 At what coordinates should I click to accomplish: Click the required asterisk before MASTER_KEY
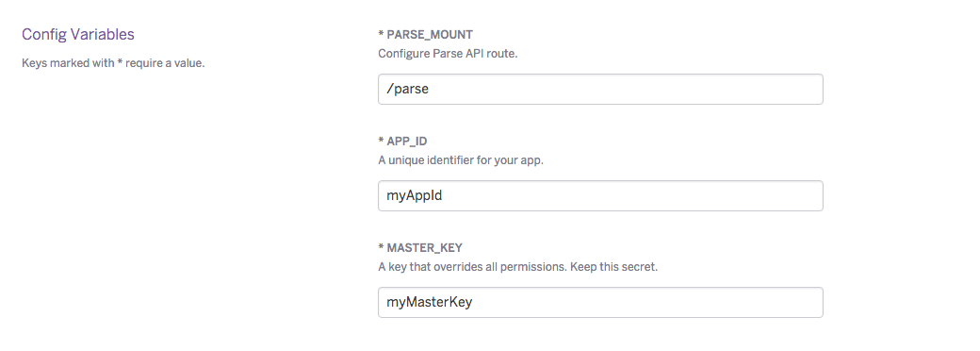[x=382, y=246]
